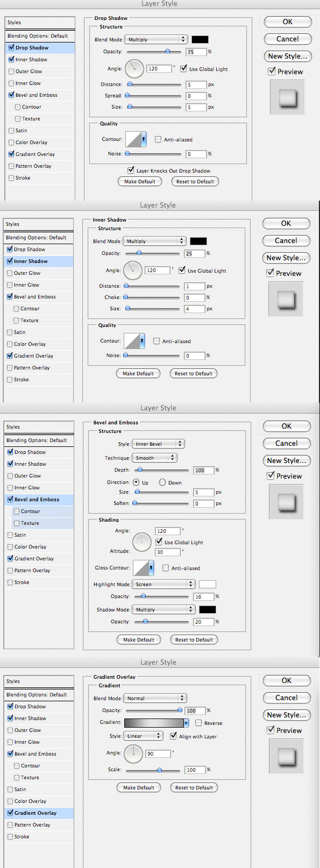This screenshot has width=320, height=868.
Task: Select the Down direction radio button
Action: coord(162,482)
